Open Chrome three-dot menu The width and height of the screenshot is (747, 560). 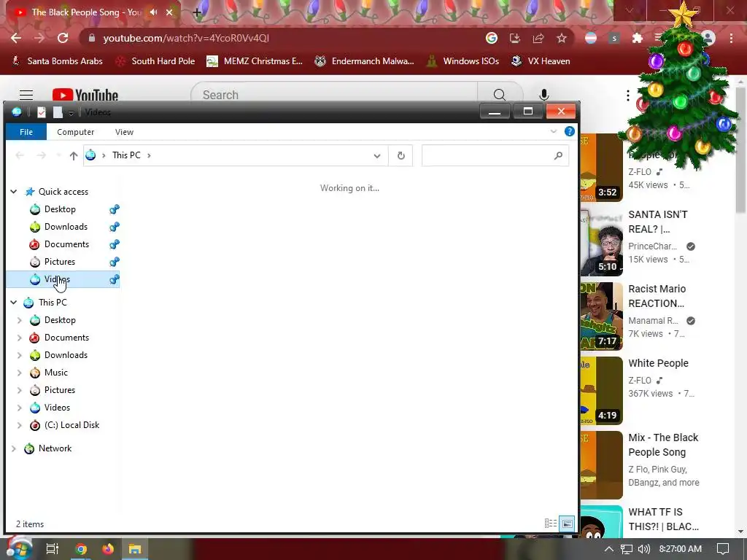(x=731, y=38)
